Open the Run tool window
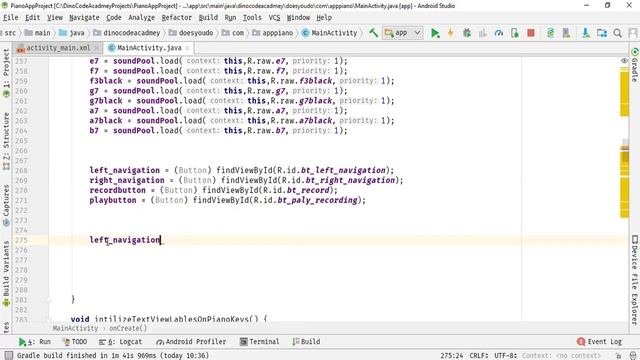This screenshot has width=640, height=360. (35, 342)
